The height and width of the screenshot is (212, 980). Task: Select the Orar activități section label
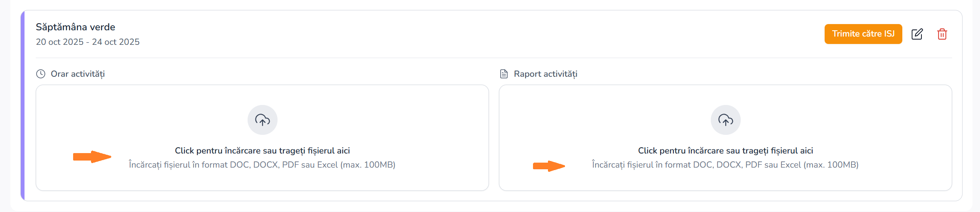78,74
